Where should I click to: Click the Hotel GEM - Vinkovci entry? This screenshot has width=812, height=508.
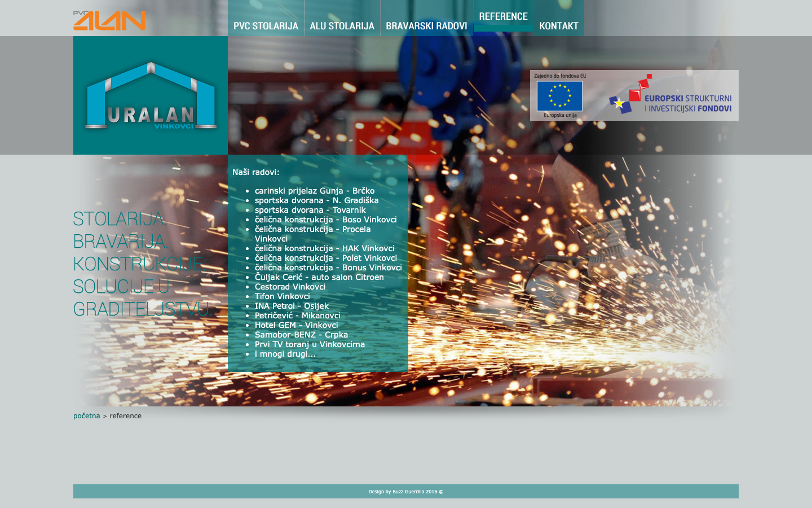click(296, 325)
